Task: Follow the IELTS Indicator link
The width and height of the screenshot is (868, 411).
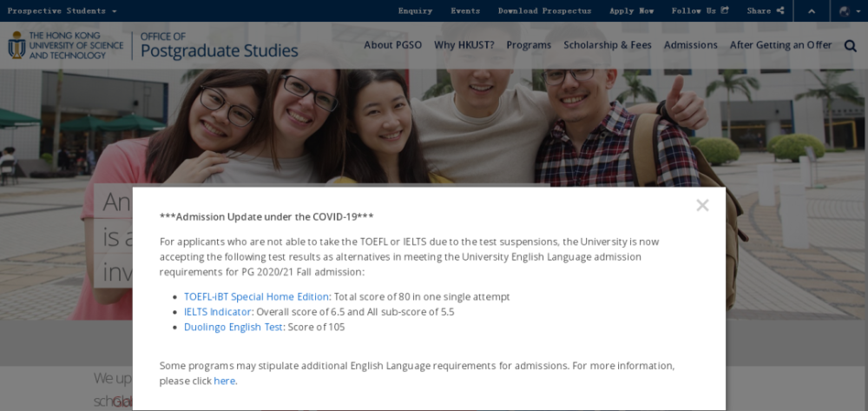Action: coord(218,312)
